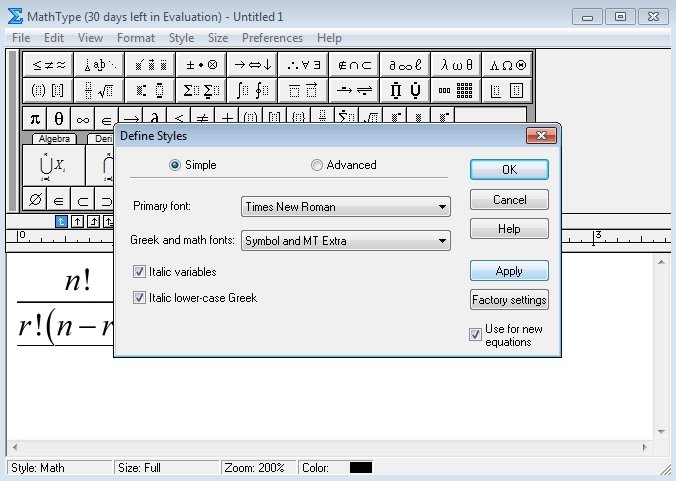This screenshot has height=481, width=676.
Task: Click the horizontal scrollbar left arrow
Action: pos(15,447)
